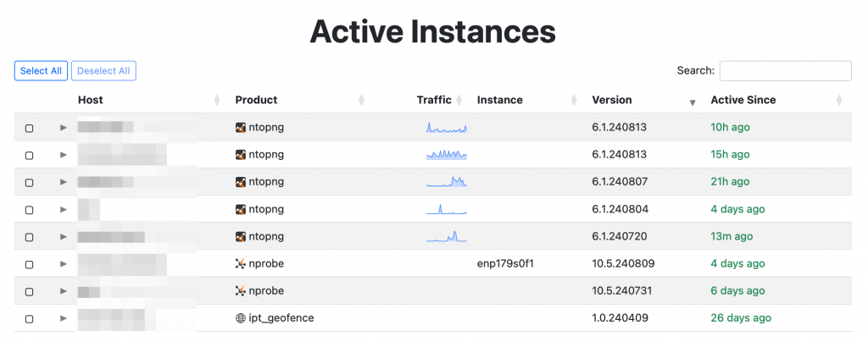868x342 pixels.
Task: Click the nprobe icon for version 10.5.240731
Action: 240,291
